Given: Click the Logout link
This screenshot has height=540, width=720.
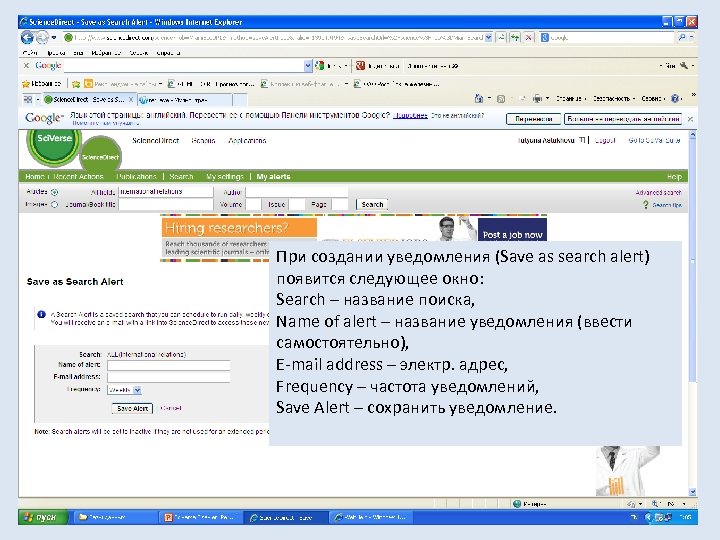Looking at the screenshot, I should click(x=605, y=140).
